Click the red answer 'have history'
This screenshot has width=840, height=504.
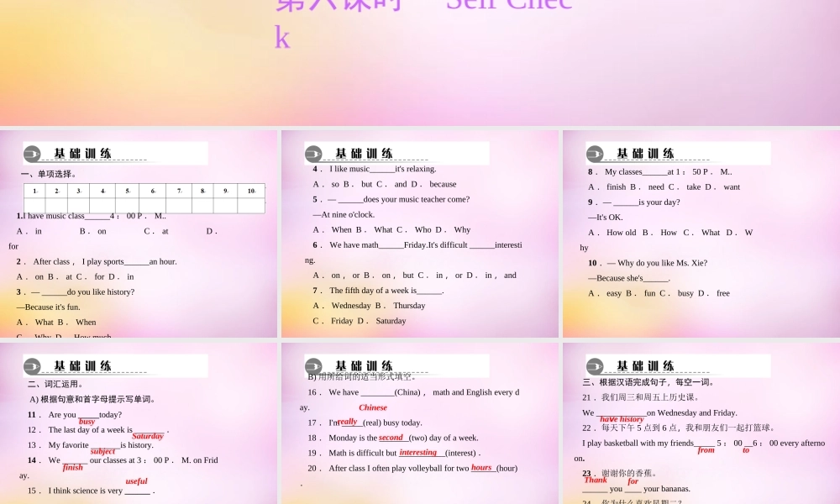point(622,419)
